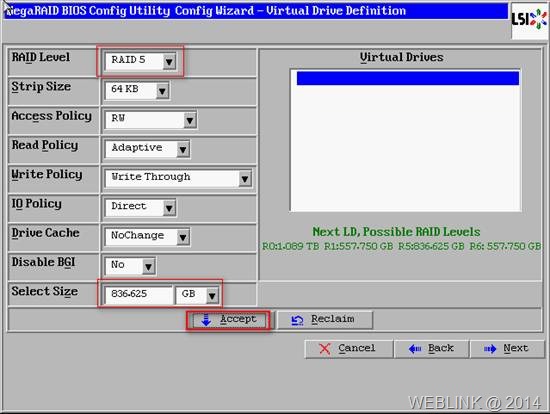The width and height of the screenshot is (550, 414).
Task: Open the IO Policy dropdown
Action: (169, 208)
